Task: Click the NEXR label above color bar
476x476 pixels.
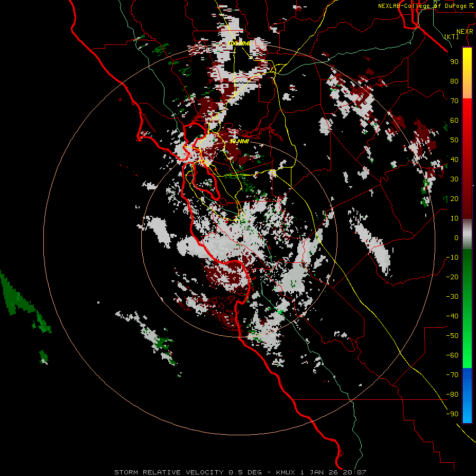Action: coord(465,32)
